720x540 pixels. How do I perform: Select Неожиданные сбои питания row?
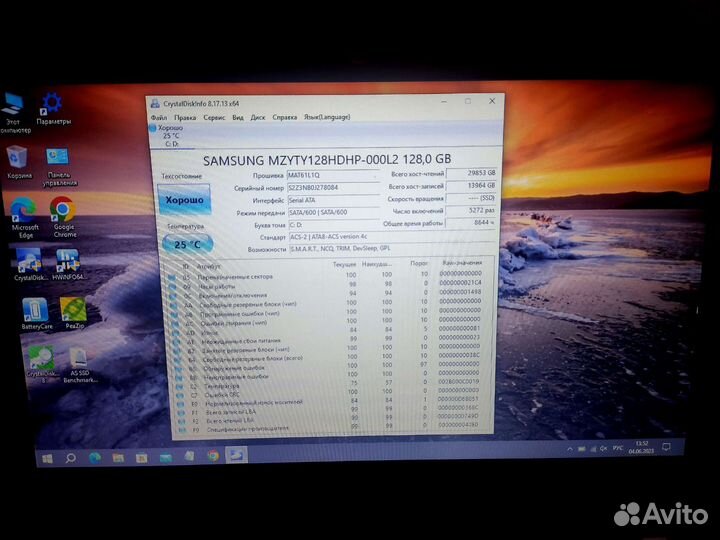[328, 340]
